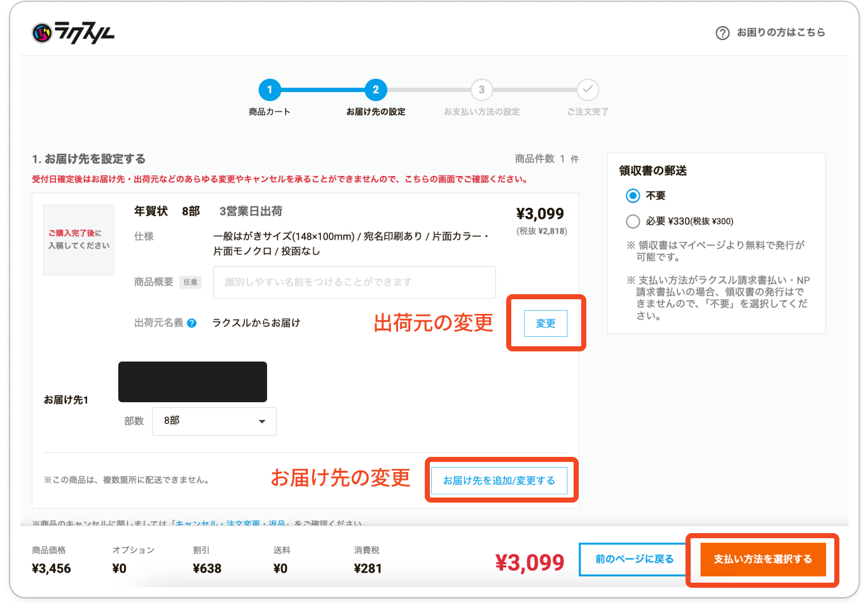This screenshot has height=603, width=868.
Task: Open the 部数 quantity dropdown
Action: [x=214, y=421]
